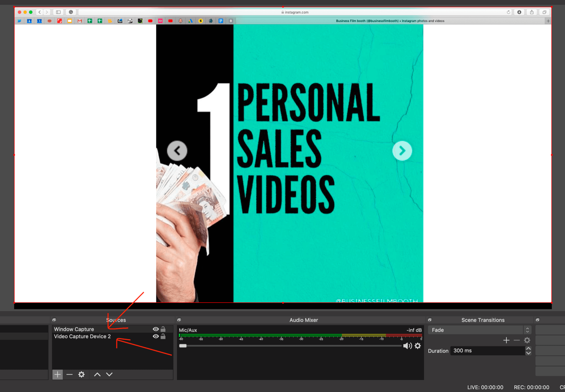
Task: Select the Business Film booth Instagram tab
Action: [x=390, y=21]
